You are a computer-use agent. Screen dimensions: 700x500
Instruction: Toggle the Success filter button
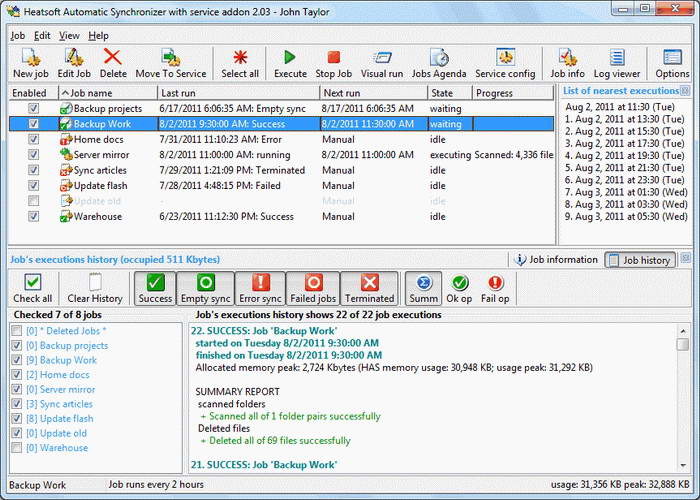point(155,288)
